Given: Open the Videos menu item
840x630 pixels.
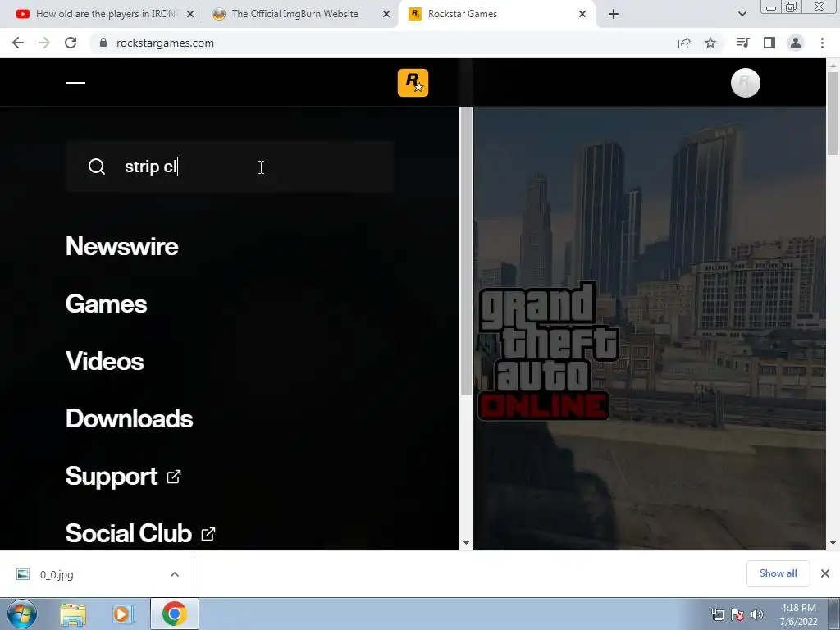Looking at the screenshot, I should (104, 361).
